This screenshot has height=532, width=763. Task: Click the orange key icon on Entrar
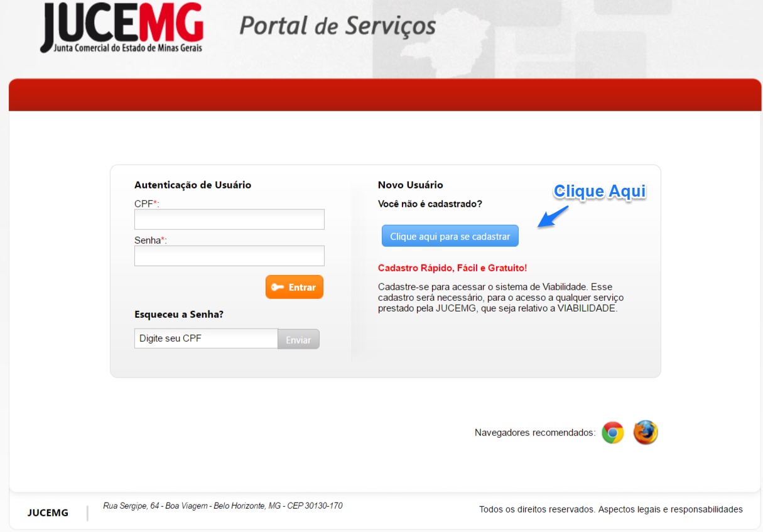tap(279, 286)
